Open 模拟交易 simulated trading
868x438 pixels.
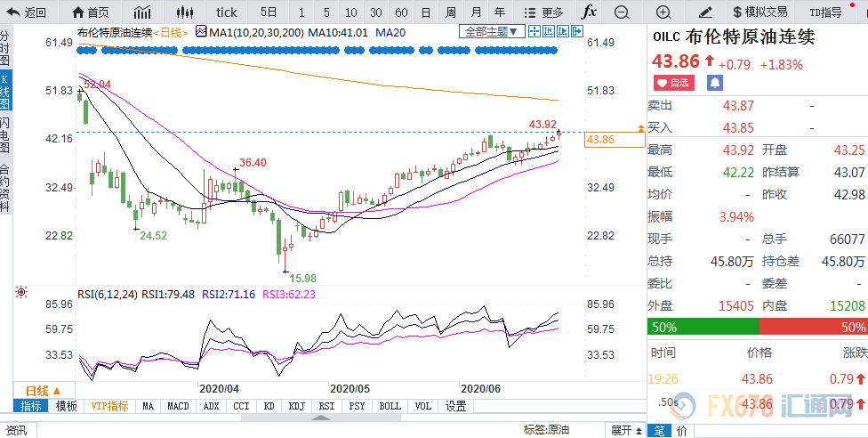760,12
